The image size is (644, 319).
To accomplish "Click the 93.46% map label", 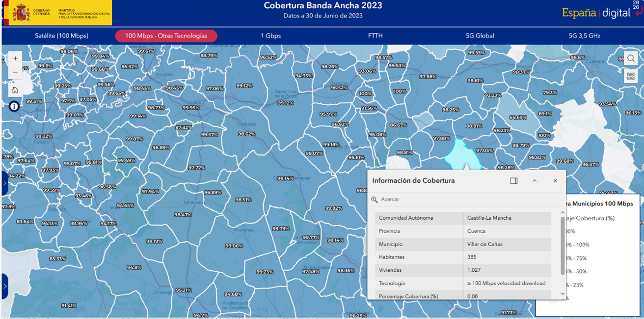I will pos(83,196).
